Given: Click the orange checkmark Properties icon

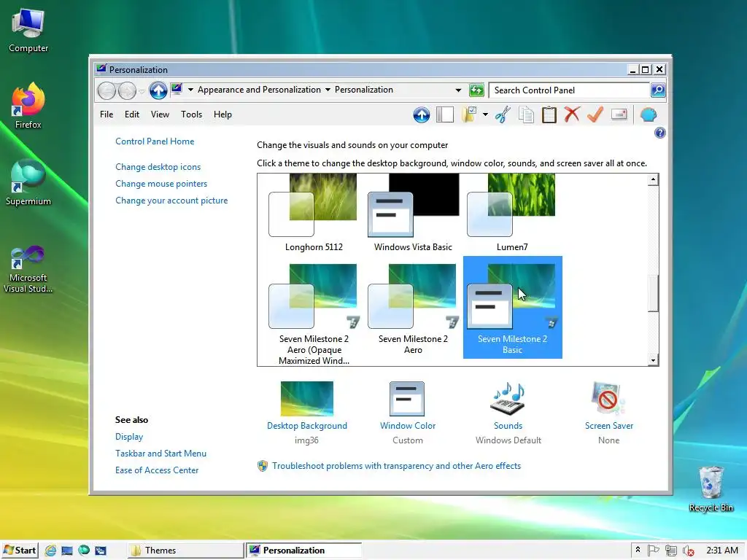Looking at the screenshot, I should click(595, 114).
